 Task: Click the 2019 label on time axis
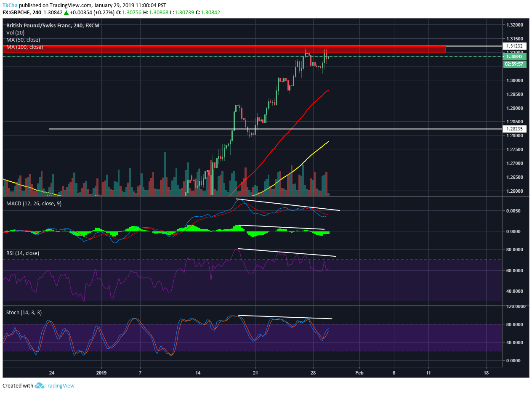101,373
